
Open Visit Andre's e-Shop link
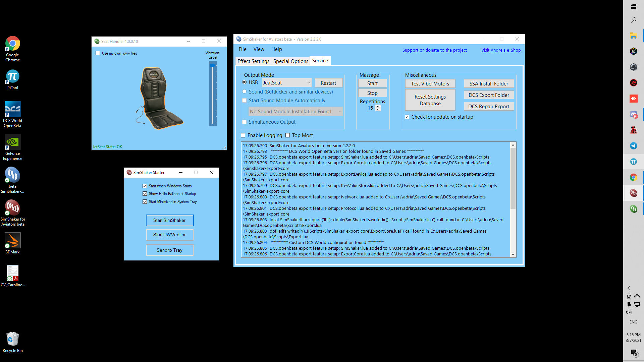[501, 50]
